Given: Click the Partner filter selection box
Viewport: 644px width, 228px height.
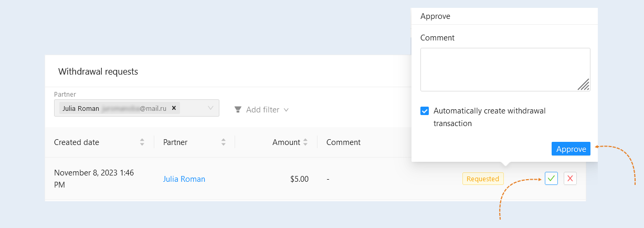Looking at the screenshot, I should tap(136, 108).
